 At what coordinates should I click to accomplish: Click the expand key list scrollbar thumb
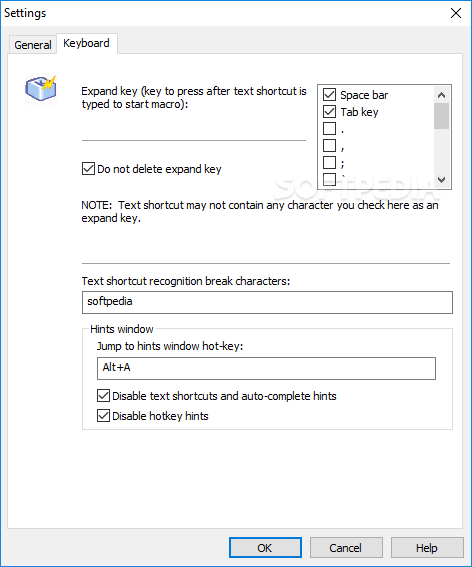(x=441, y=116)
